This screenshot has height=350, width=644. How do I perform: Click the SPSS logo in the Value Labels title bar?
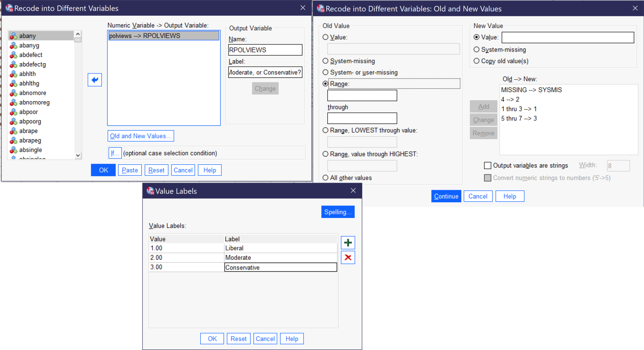pyautogui.click(x=150, y=191)
